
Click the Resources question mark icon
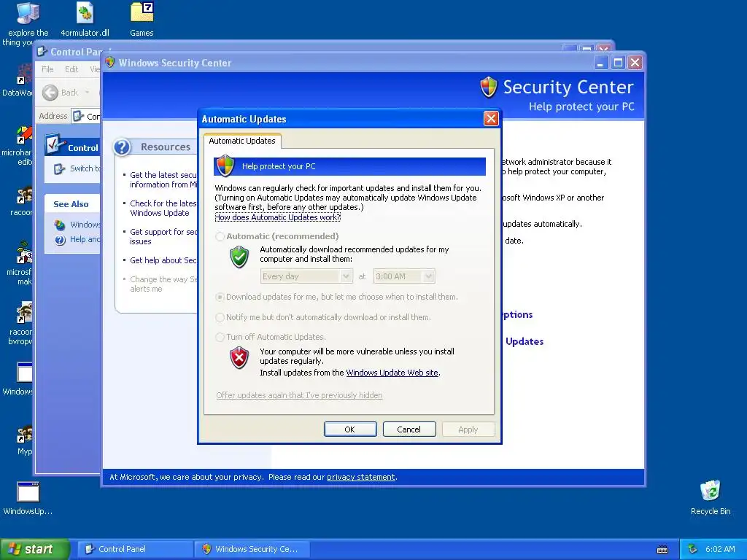click(x=123, y=147)
